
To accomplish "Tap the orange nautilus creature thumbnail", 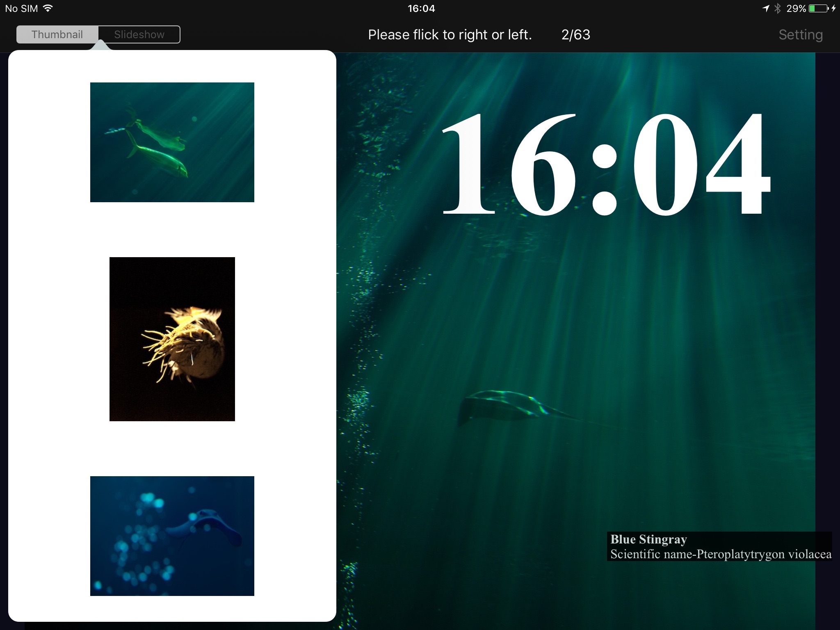I will 172,339.
